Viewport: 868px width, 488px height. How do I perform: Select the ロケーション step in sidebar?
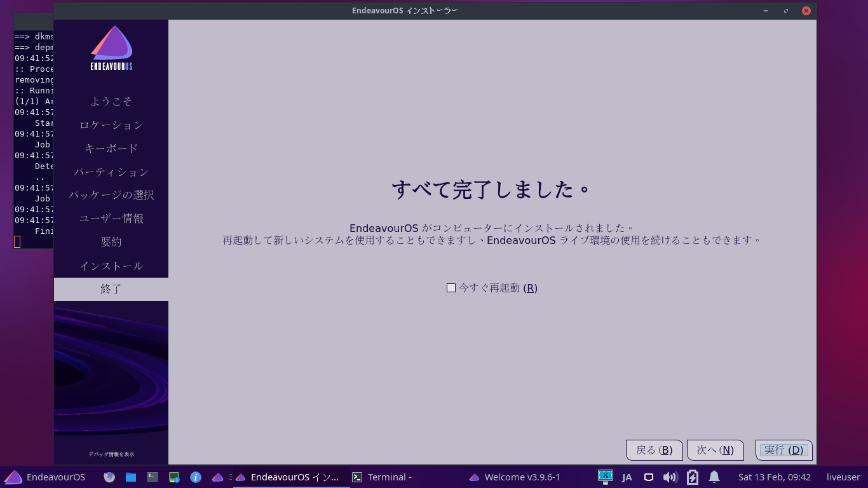(x=111, y=125)
